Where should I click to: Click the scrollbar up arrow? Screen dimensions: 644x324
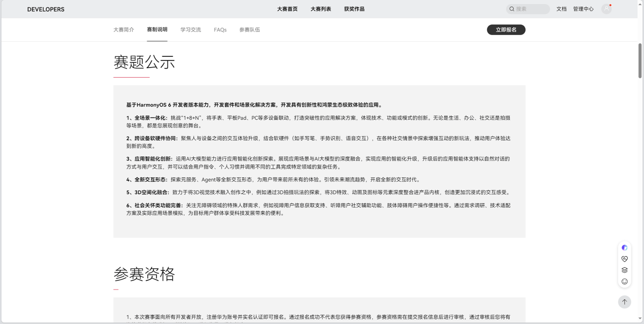click(640, 4)
